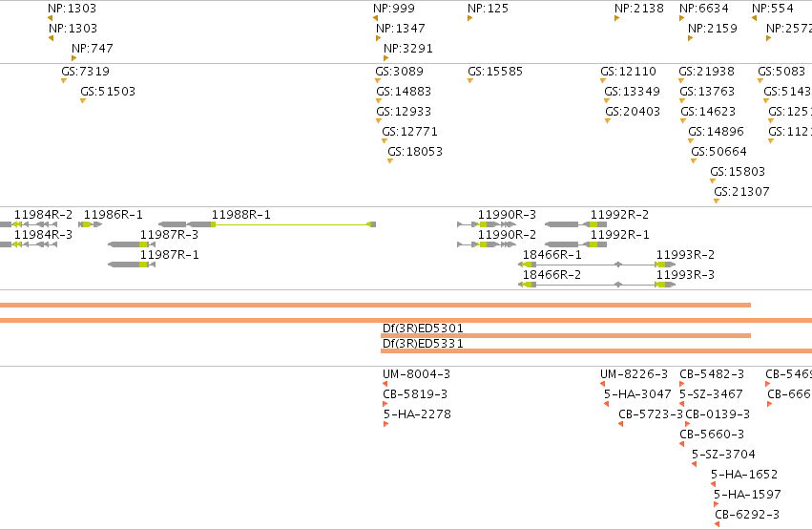The image size is (812, 530).
Task: Click the GS:7319 insertion triangle
Action: click(x=64, y=81)
